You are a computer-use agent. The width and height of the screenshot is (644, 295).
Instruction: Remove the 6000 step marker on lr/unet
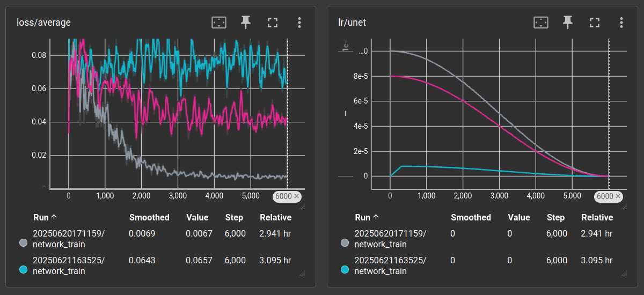[617, 196]
